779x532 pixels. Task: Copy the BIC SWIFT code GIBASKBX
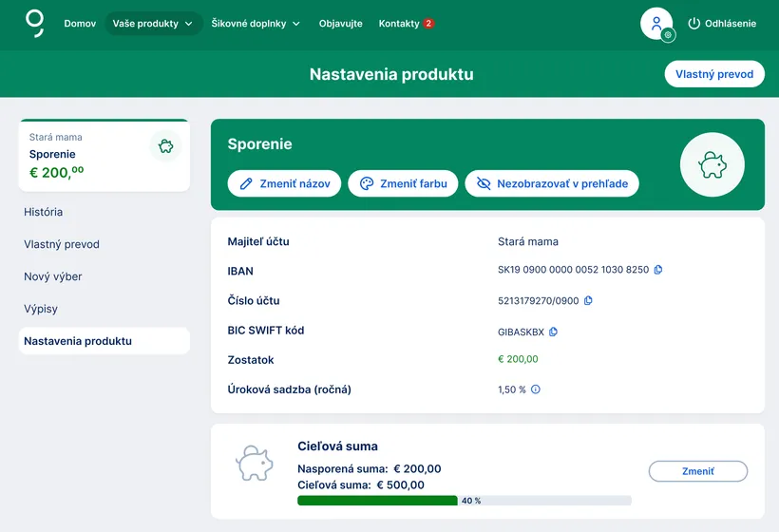tap(554, 332)
